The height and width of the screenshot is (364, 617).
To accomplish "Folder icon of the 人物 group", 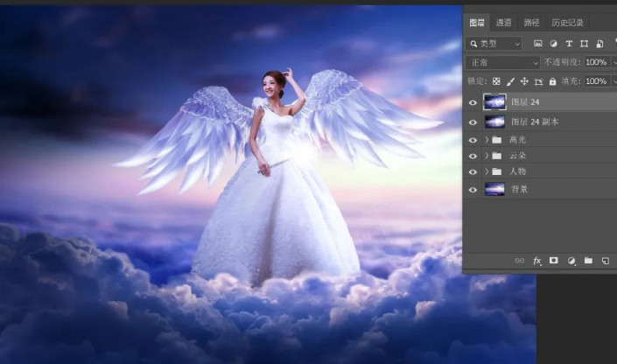I will [x=497, y=171].
